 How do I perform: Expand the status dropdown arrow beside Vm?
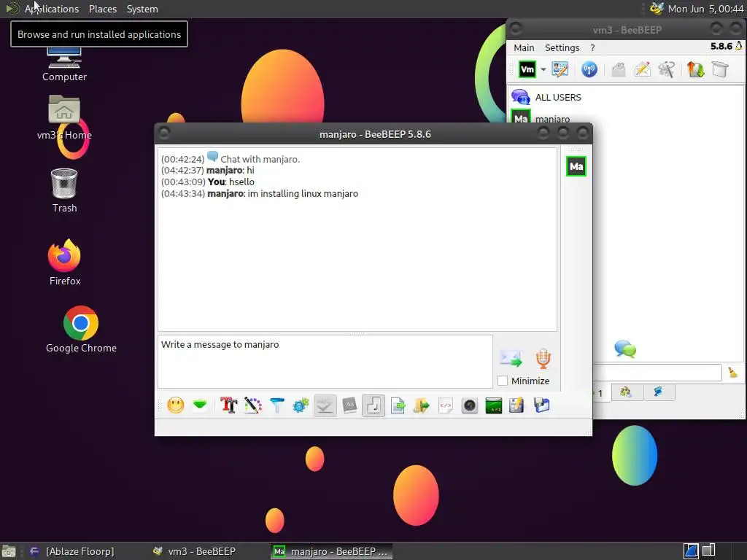(x=543, y=69)
